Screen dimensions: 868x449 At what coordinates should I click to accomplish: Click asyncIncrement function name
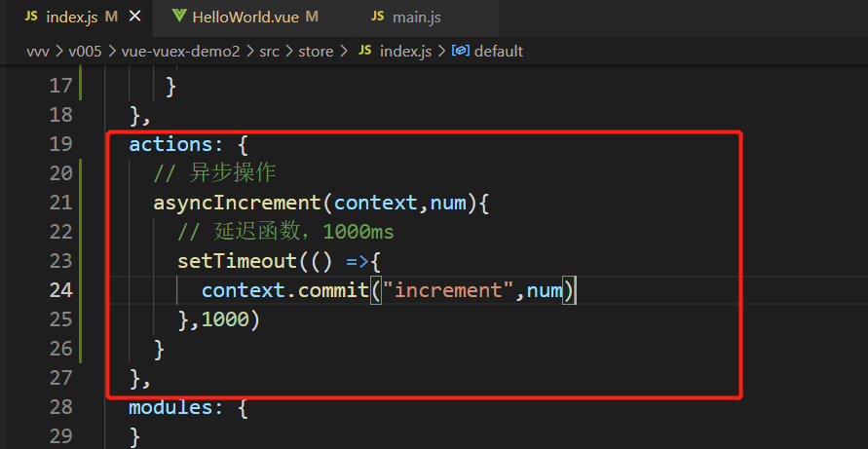pyautogui.click(x=237, y=204)
